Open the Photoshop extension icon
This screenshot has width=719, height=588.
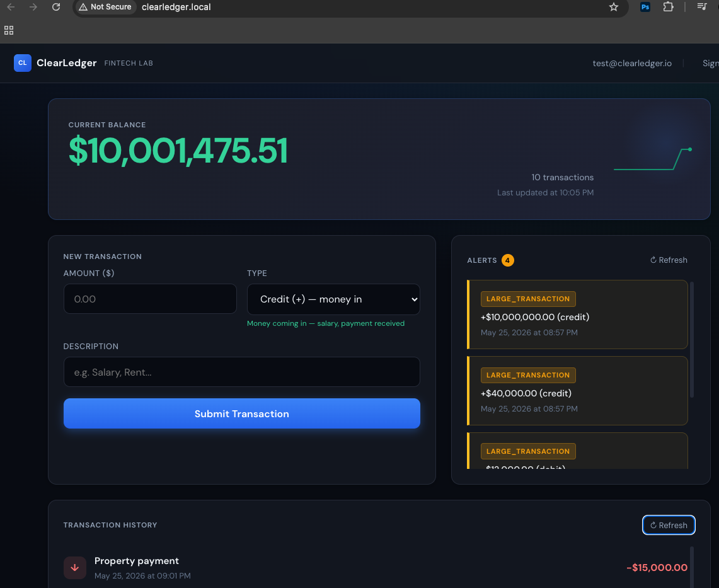645,7
